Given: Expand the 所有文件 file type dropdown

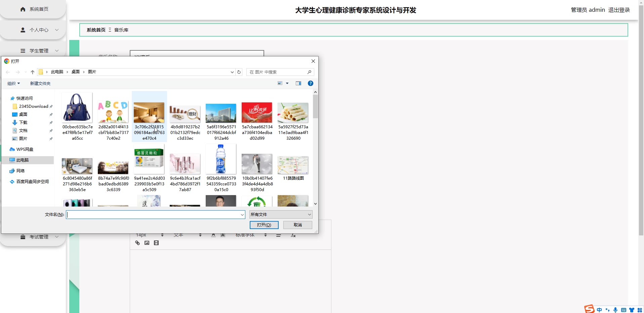Looking at the screenshot, I should pyautogui.click(x=281, y=214).
